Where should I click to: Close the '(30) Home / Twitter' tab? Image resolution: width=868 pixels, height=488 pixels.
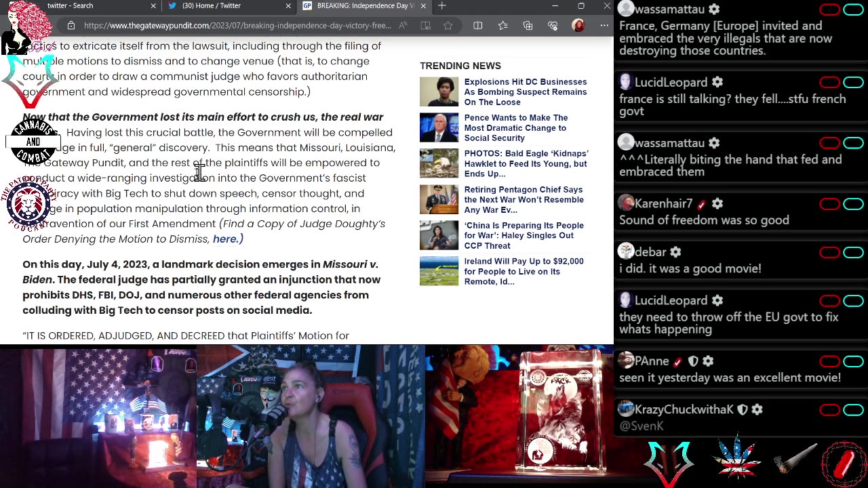288,6
